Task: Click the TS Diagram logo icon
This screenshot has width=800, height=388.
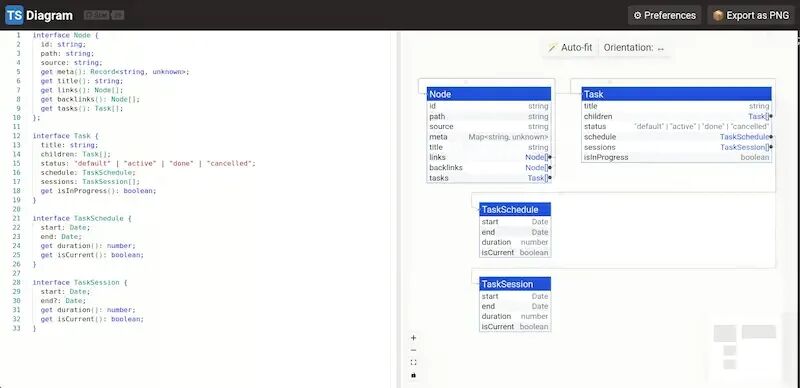Action: click(14, 15)
